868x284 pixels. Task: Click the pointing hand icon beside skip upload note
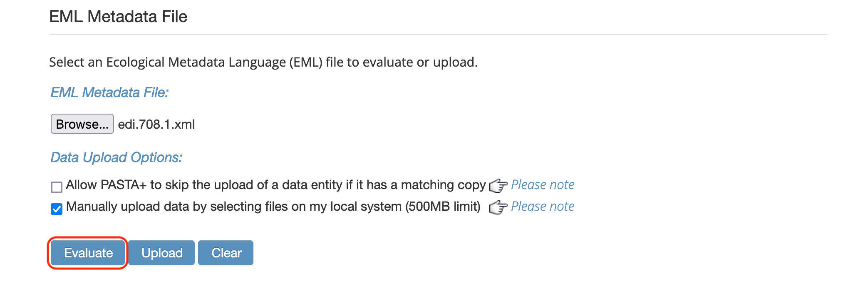498,186
